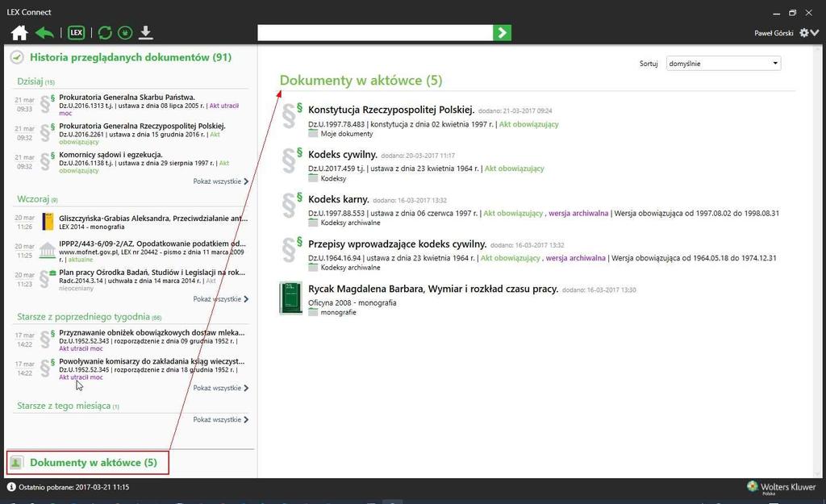Click the briefcase icon beside Dokumenty w aktówce

(x=16, y=462)
